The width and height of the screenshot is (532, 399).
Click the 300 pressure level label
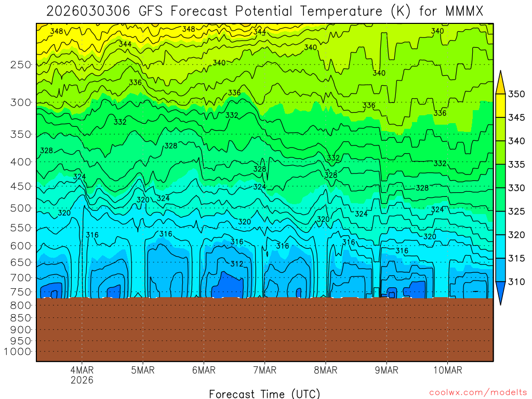coord(21,102)
